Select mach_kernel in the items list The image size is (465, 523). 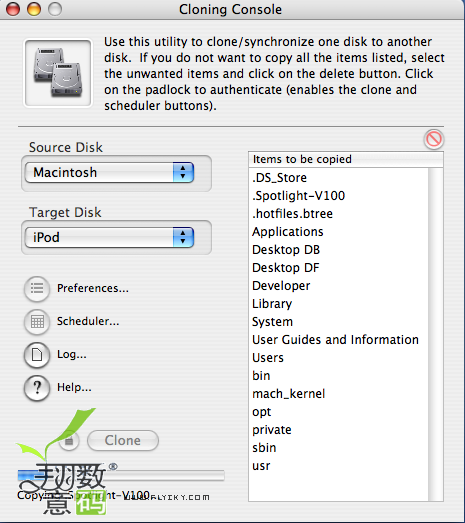(289, 394)
